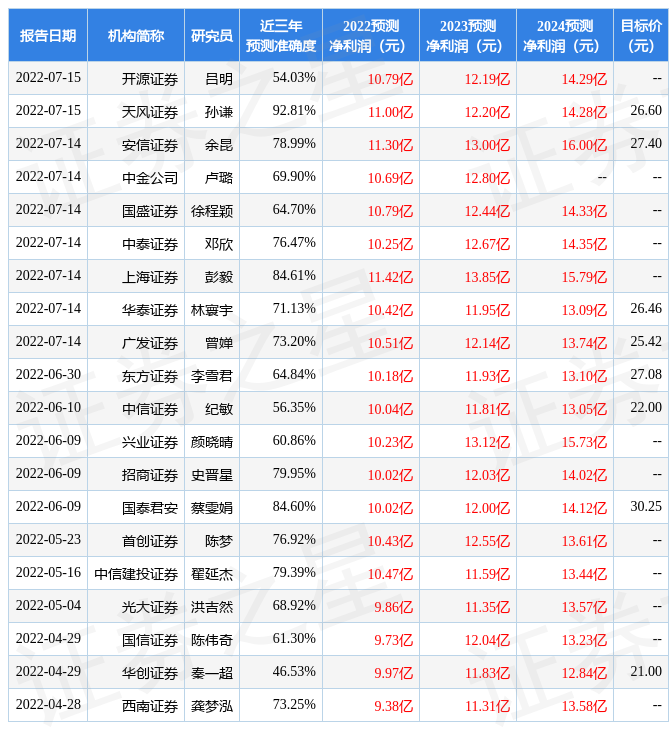Click researcher name 翟延杰
The width and height of the screenshot is (669, 730).
tap(212, 574)
